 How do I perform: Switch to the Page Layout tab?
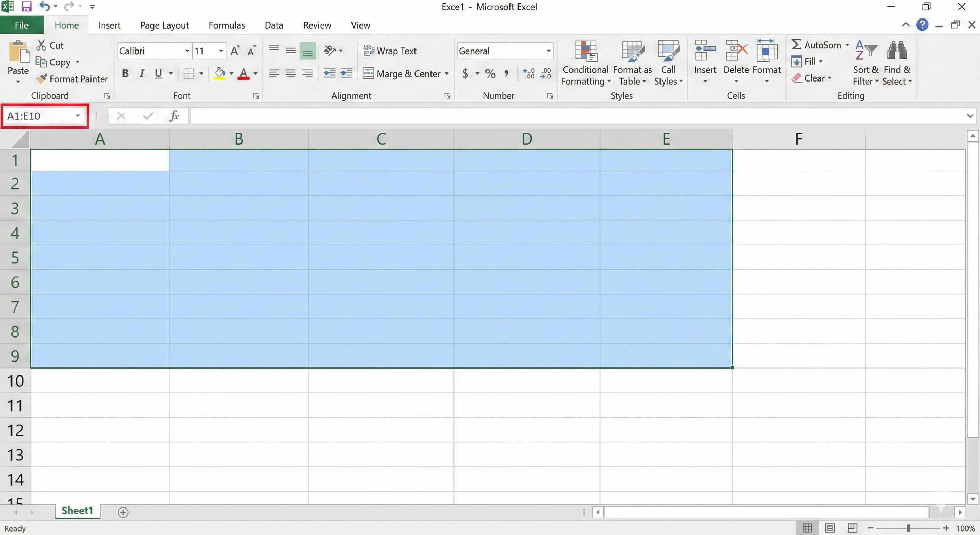click(x=164, y=25)
